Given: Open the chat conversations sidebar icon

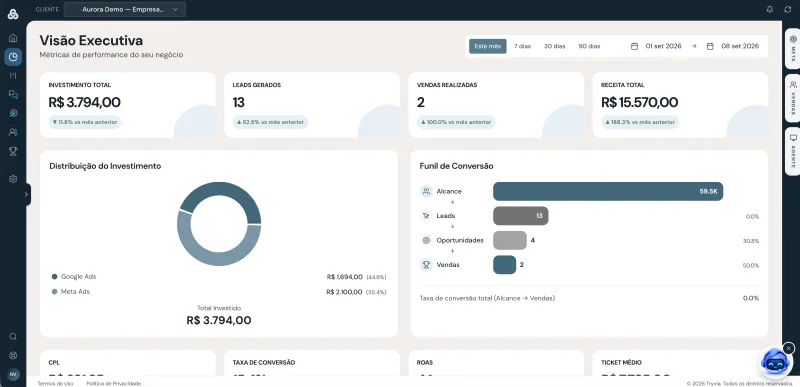Looking at the screenshot, I should 13,94.
